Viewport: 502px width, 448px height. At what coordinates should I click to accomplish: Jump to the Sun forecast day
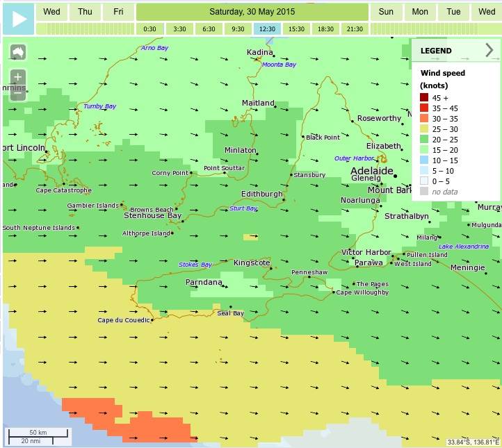pyautogui.click(x=386, y=12)
